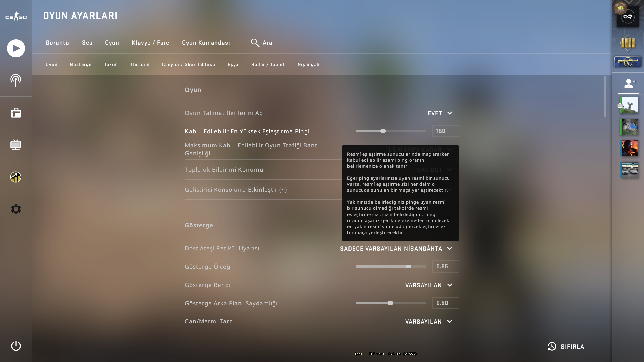
Task: Switch to the Klavye / Fare tab
Action: (150, 43)
